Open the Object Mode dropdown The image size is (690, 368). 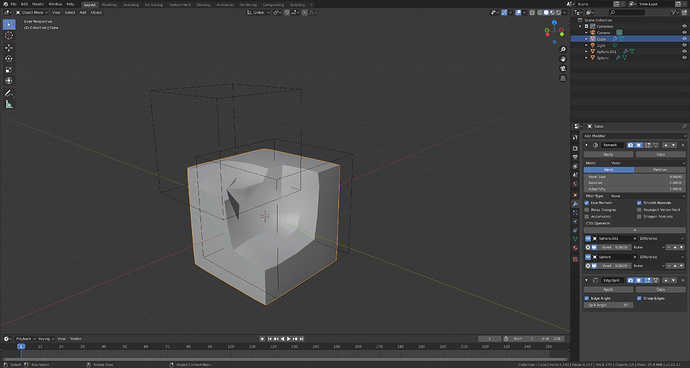pyautogui.click(x=32, y=13)
